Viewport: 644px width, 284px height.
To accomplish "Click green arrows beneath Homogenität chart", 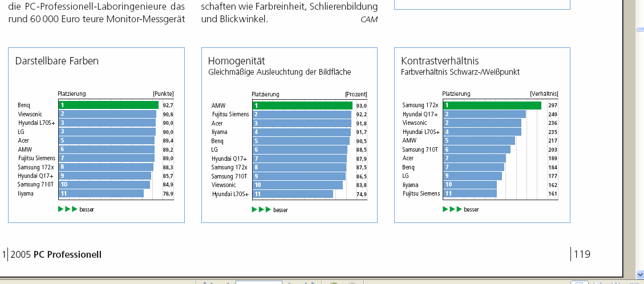I will coord(261,209).
